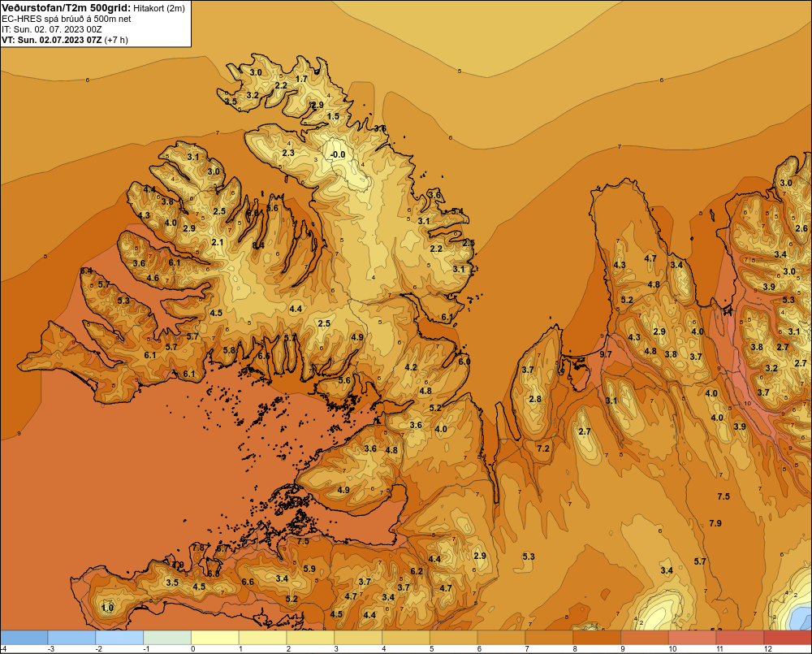Click the legend swatch between 5 and 6
This screenshot has height=654, width=812.
(454, 638)
